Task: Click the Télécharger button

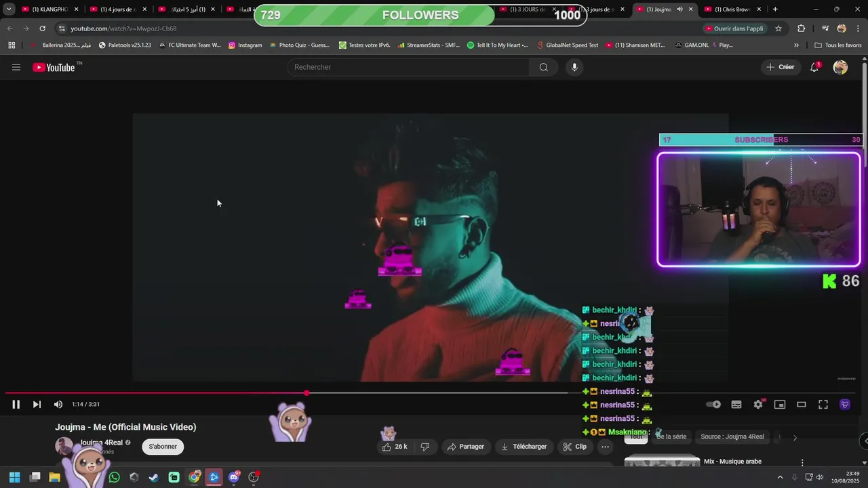Action: [524, 447]
